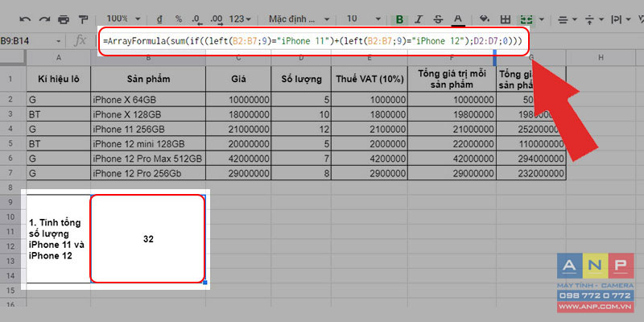Click inside the ArrayFormula formula bar
This screenshot has width=644, height=322.
click(312, 42)
